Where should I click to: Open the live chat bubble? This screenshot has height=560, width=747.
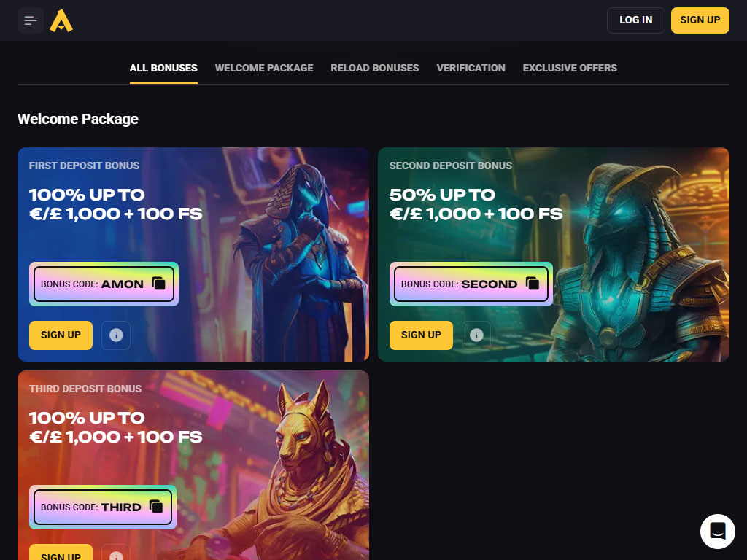pos(718,531)
